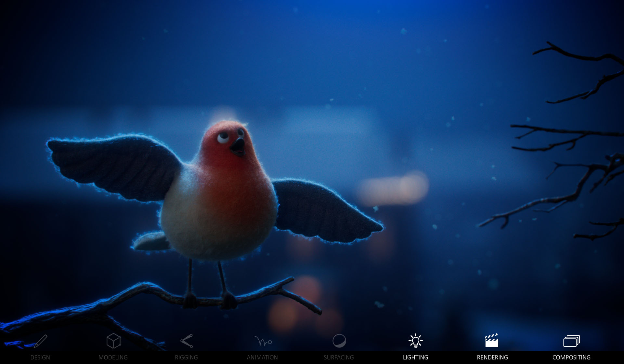
Task: Click the Rigging joint icon
Action: [187, 341]
